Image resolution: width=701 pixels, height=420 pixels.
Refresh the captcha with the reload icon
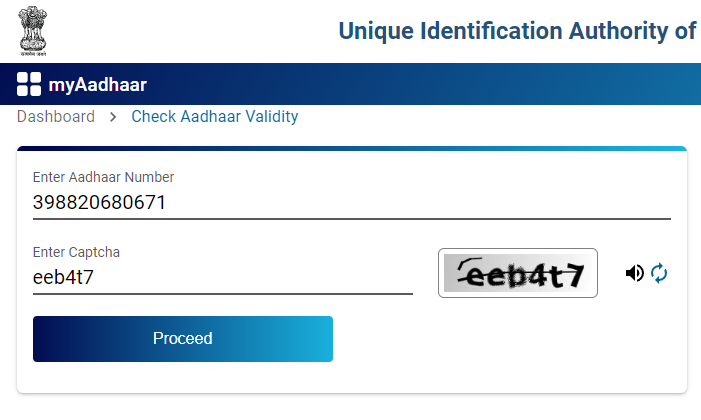click(659, 273)
